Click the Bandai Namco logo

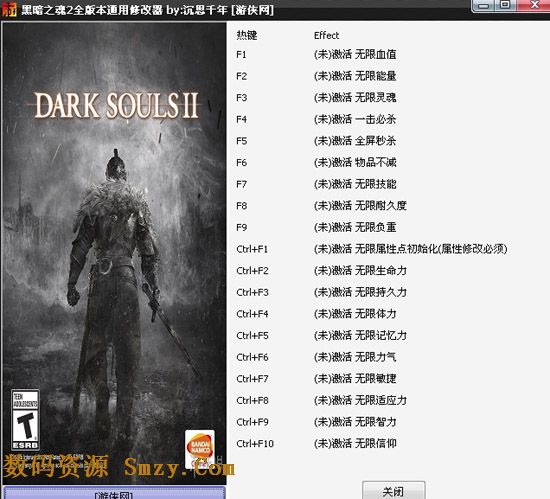click(x=200, y=449)
